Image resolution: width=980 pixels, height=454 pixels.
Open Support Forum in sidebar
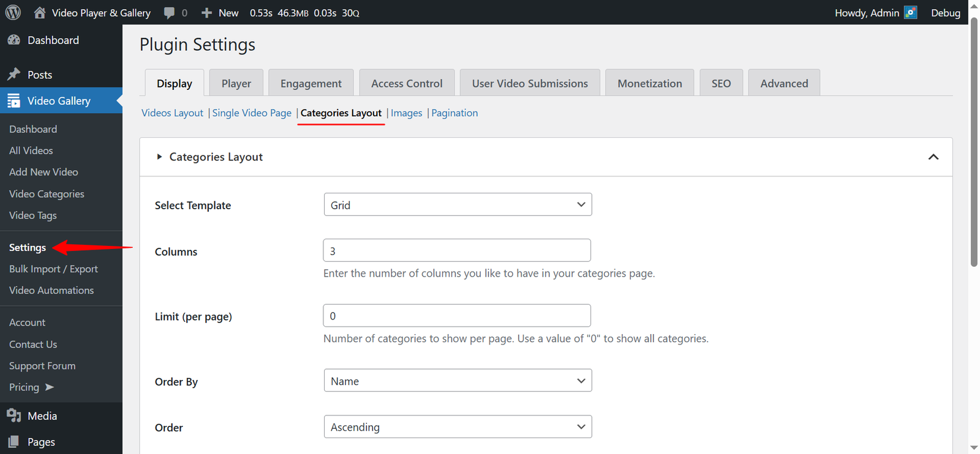[42, 366]
